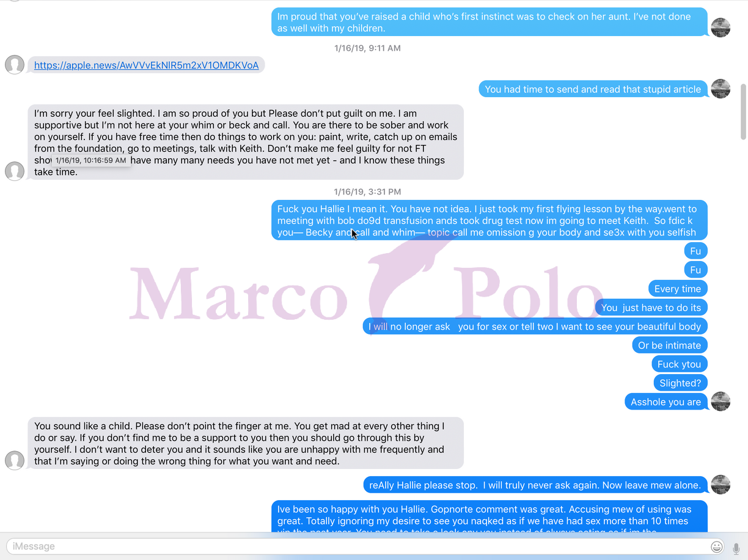
Task: Select 'You just have to do its' bubble
Action: click(651, 308)
